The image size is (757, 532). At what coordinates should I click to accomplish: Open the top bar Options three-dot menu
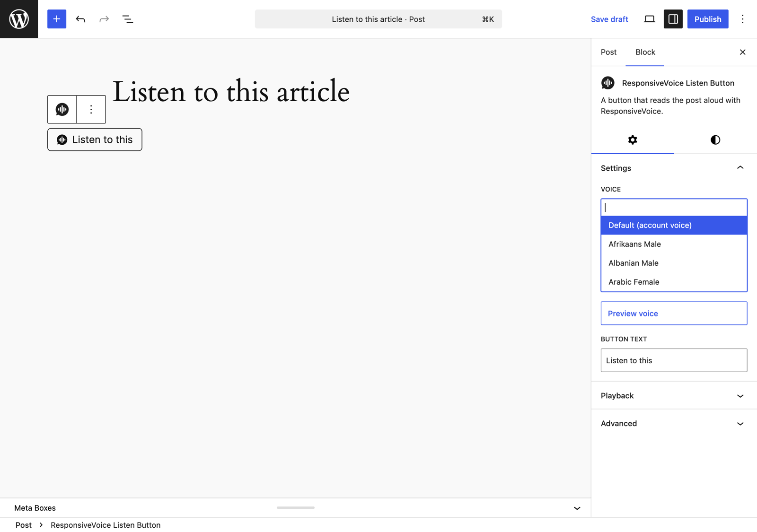[742, 19]
